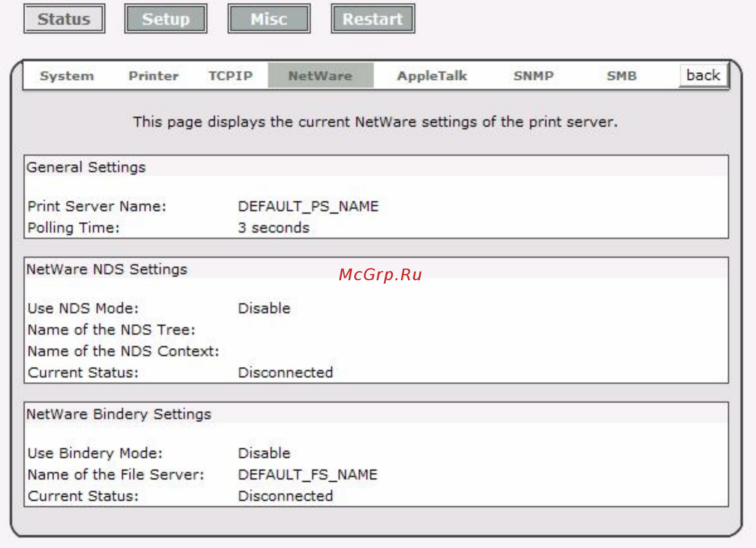This screenshot has width=756, height=548.
Task: Click the DEFAULT_PS_NAME print server value
Action: pos(308,206)
